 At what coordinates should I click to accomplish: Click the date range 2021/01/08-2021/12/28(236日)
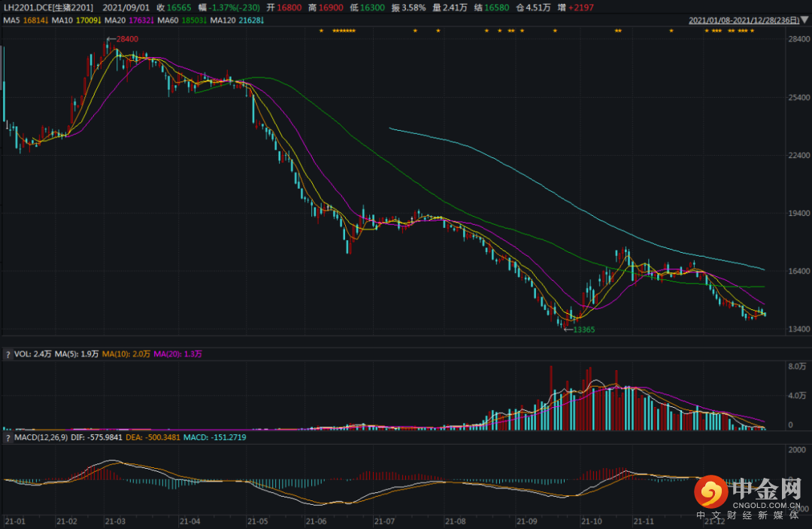coord(744,20)
